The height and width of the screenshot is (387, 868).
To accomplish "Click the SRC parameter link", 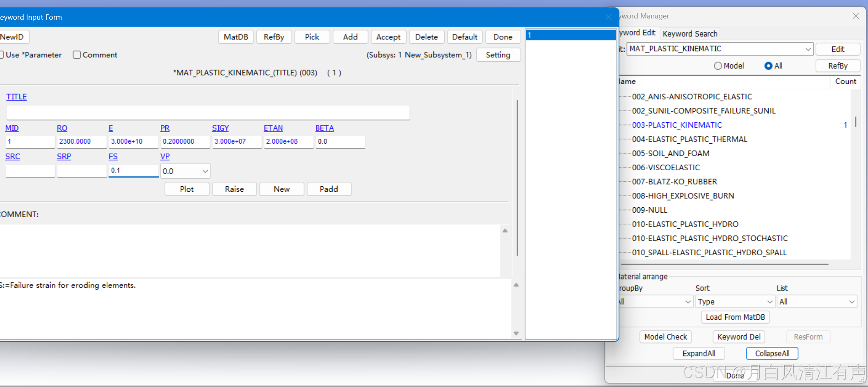I will click(13, 156).
